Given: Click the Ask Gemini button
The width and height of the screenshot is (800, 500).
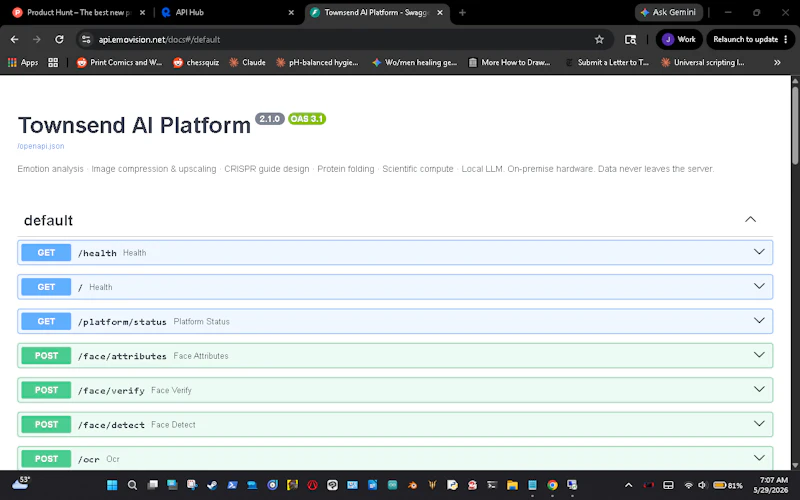Looking at the screenshot, I should tap(668, 12).
